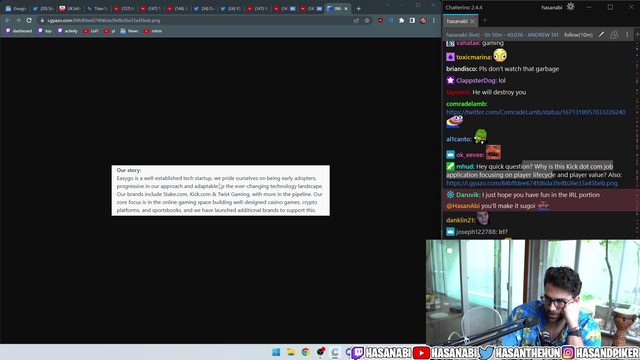Viewport: 640px width, 360px height.
Task: Open the gyazo link in mhud's message
Action: pyautogui.click(x=531, y=183)
